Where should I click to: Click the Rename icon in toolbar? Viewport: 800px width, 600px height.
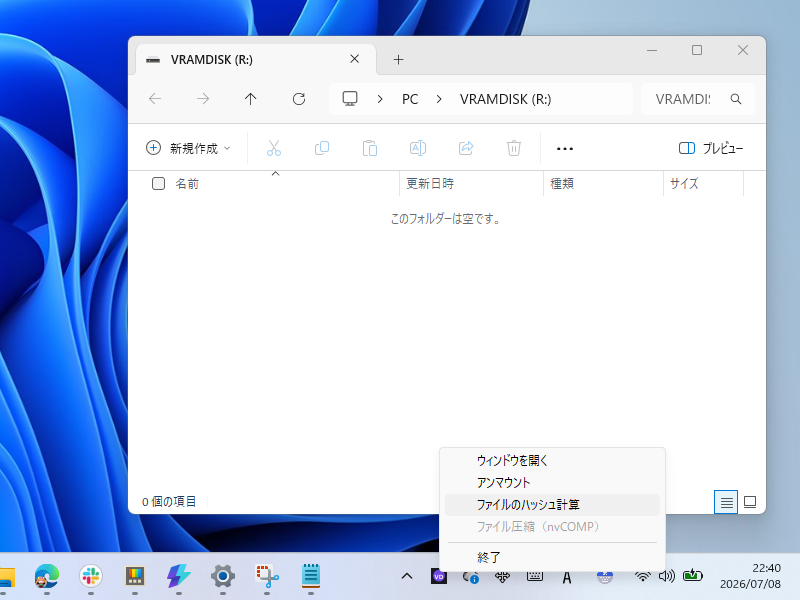[x=418, y=148]
